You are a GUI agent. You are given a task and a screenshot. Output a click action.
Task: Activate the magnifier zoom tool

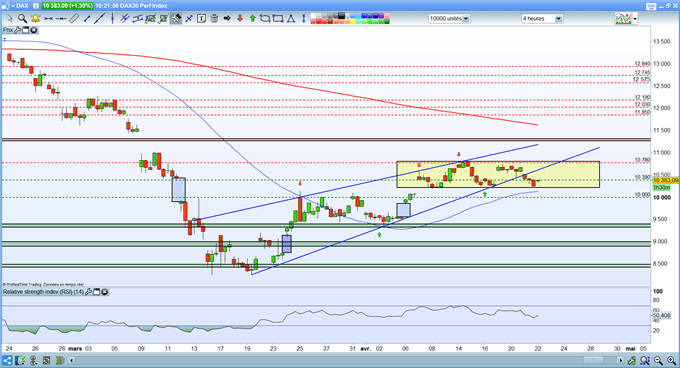click(22, 19)
